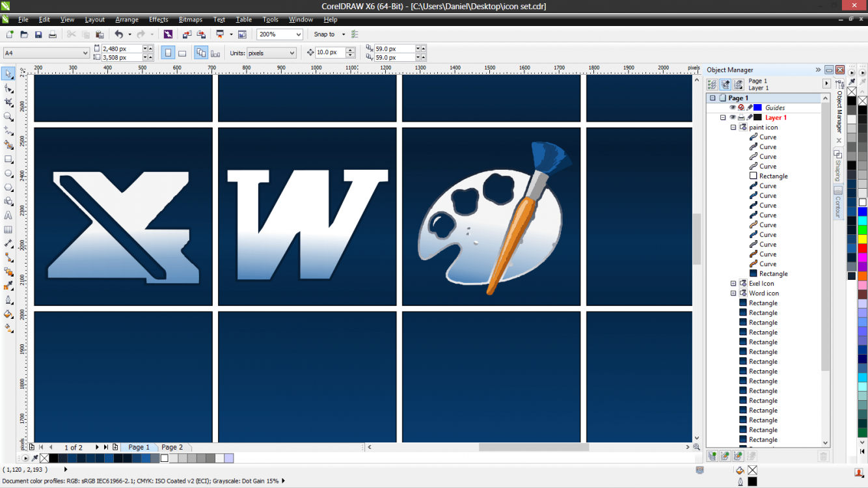This screenshot has height=488, width=868.
Task: Click the Save icon in toolbar
Action: pos(38,34)
